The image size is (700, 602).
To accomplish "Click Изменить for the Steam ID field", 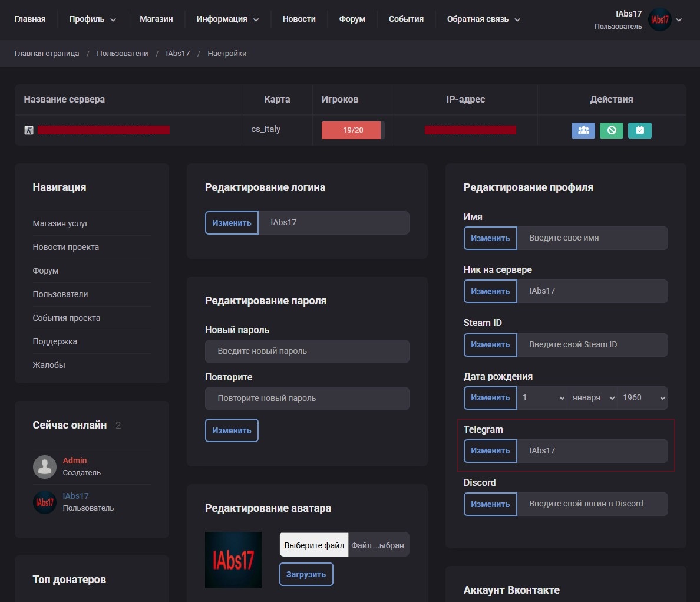I will pyautogui.click(x=490, y=345).
